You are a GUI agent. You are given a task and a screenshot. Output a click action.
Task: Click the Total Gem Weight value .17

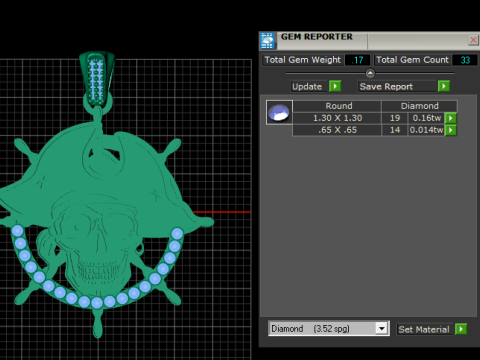click(357, 60)
